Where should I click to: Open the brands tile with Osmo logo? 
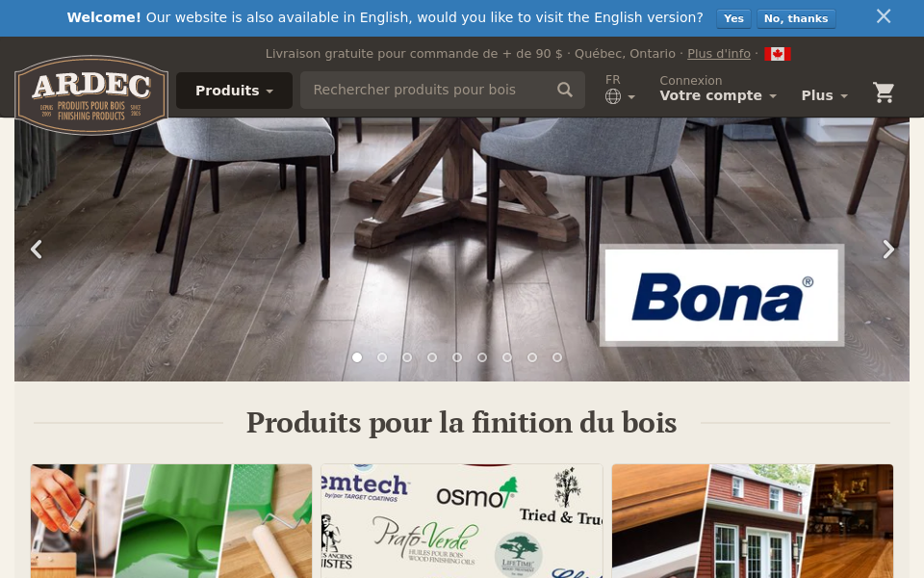coord(462,521)
